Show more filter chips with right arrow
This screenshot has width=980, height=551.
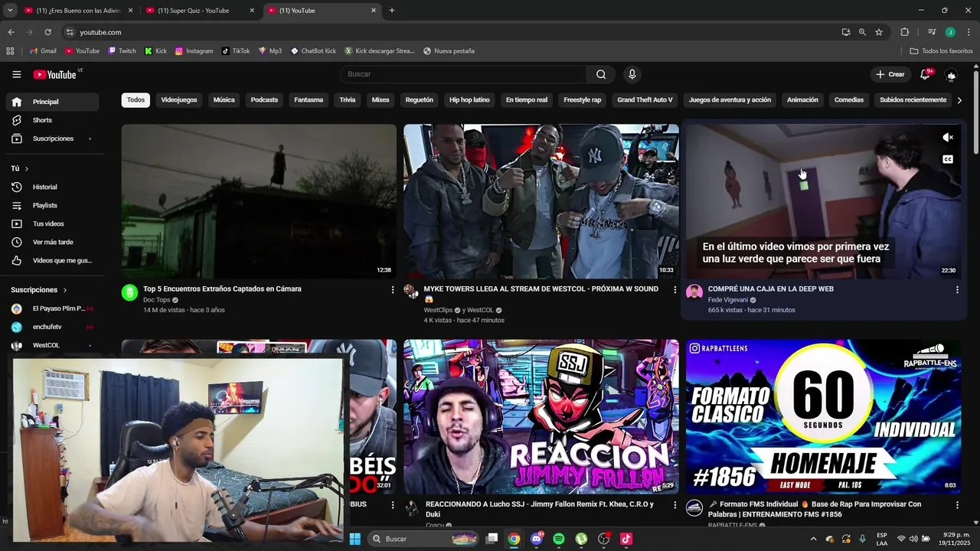tap(959, 100)
